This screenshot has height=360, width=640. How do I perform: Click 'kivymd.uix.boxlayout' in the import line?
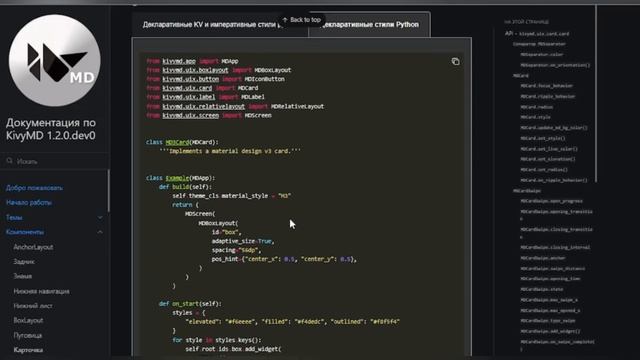[195, 70]
